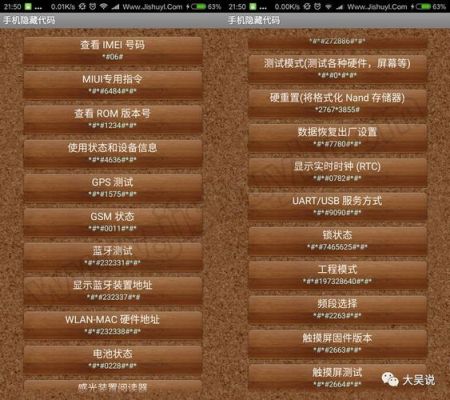450x400 pixels.
Task: Open the 电池状态 button
Action: coord(113,360)
